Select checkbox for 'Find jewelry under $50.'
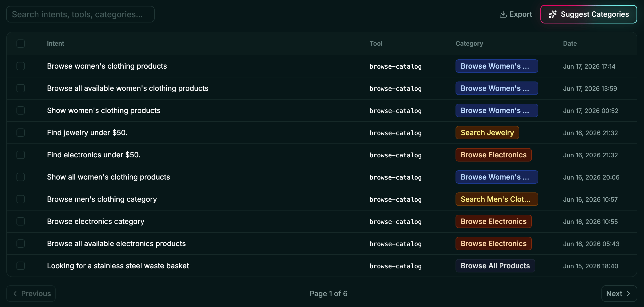Screen dimensions: 644x307 (21, 133)
